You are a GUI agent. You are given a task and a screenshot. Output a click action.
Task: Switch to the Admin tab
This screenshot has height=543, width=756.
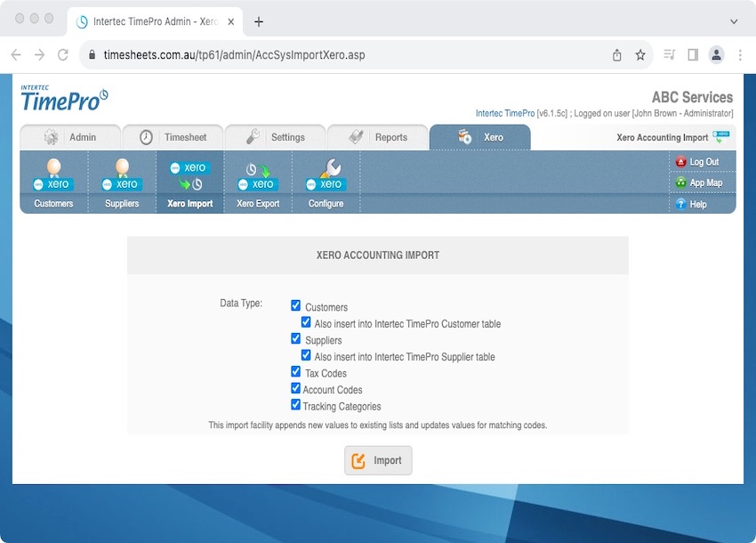[x=70, y=137]
